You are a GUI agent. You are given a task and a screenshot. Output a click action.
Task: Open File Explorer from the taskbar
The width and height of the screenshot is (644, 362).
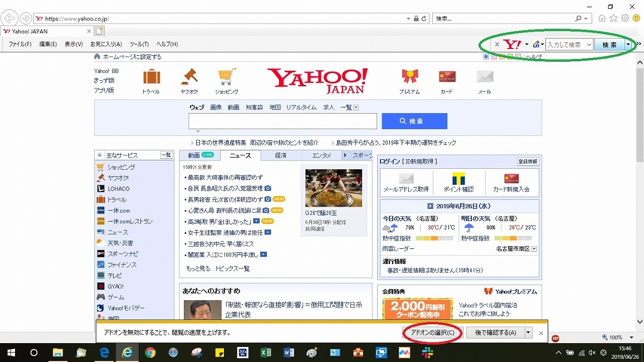click(58, 353)
